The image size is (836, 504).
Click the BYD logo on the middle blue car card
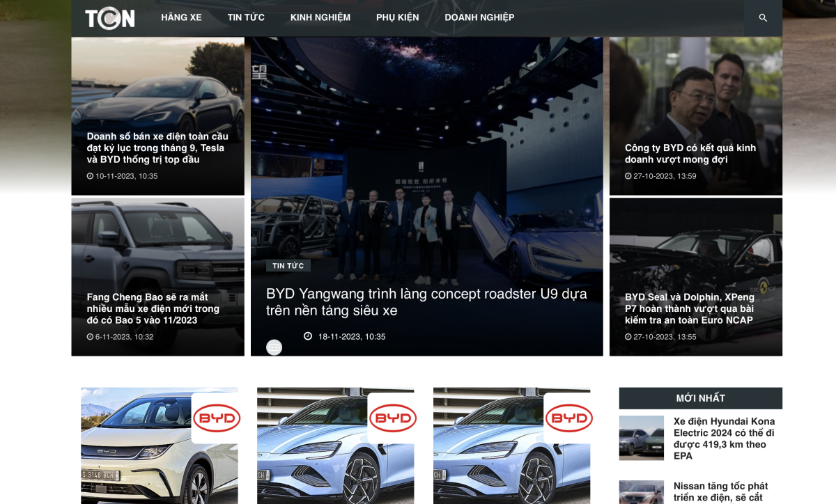[392, 418]
